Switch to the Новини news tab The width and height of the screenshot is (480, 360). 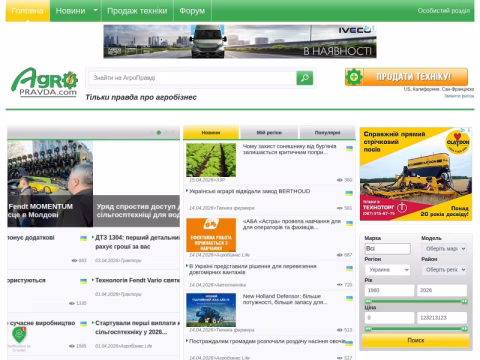point(211,132)
